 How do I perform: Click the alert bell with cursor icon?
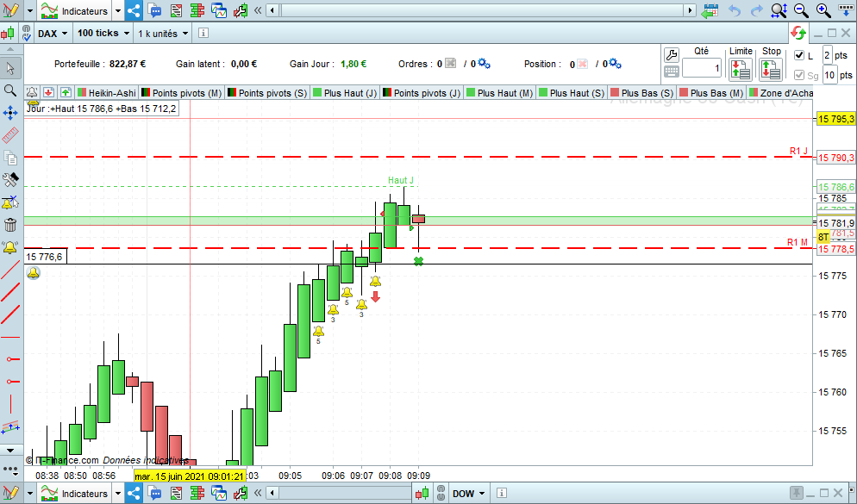point(10,202)
